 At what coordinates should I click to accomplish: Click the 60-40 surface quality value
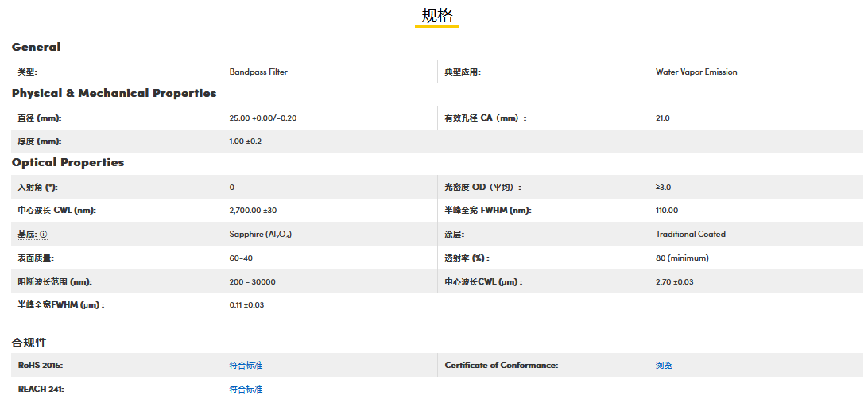(x=241, y=258)
